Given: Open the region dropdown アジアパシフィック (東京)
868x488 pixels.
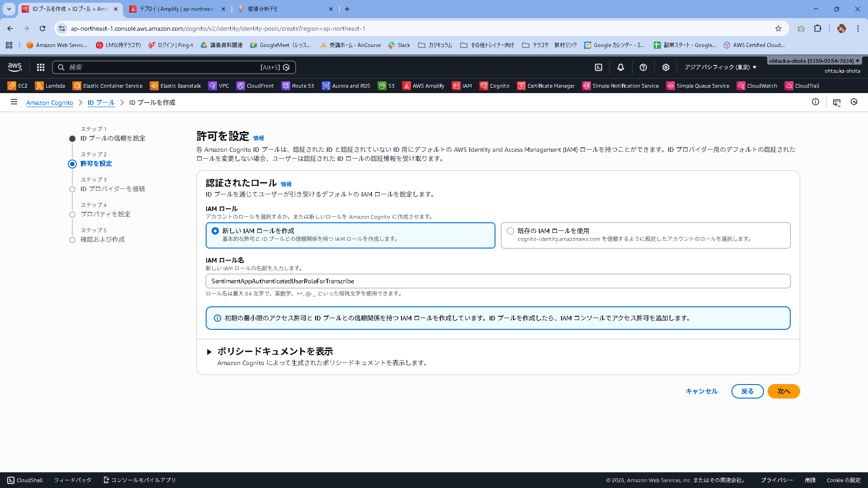Looking at the screenshot, I should [x=720, y=67].
